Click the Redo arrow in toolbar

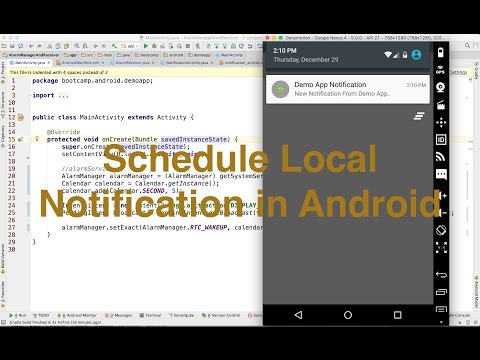tap(39, 46)
